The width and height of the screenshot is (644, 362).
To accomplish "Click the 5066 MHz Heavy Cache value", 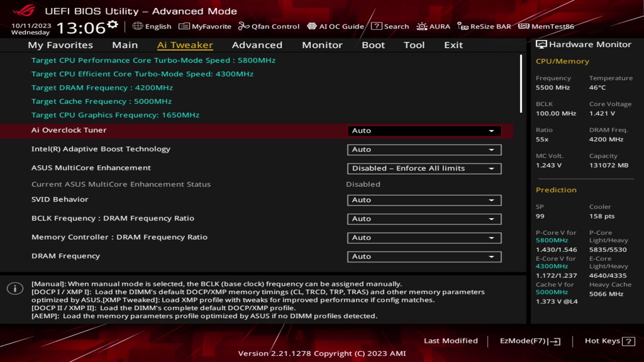I will click(x=606, y=294).
